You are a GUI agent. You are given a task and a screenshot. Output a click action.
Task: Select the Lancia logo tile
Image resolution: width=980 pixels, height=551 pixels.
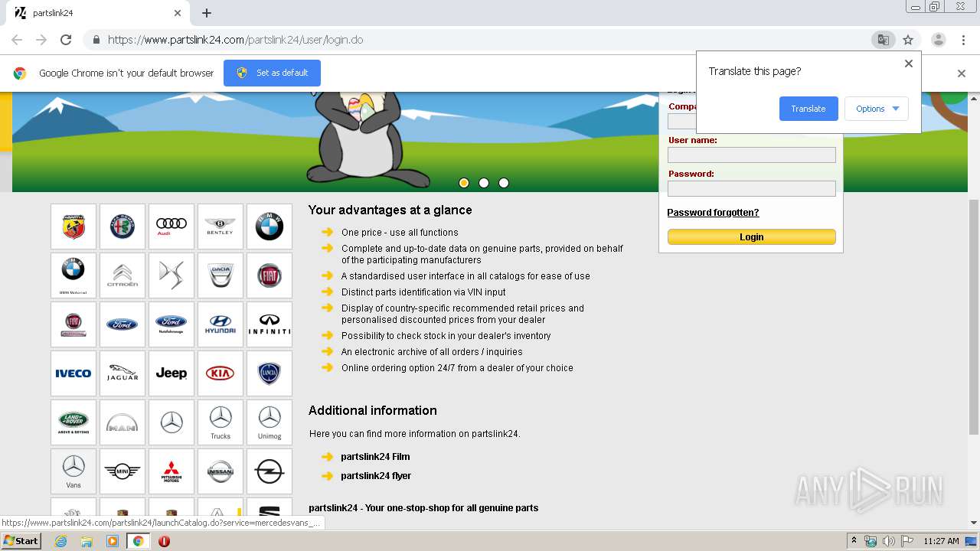coord(269,373)
